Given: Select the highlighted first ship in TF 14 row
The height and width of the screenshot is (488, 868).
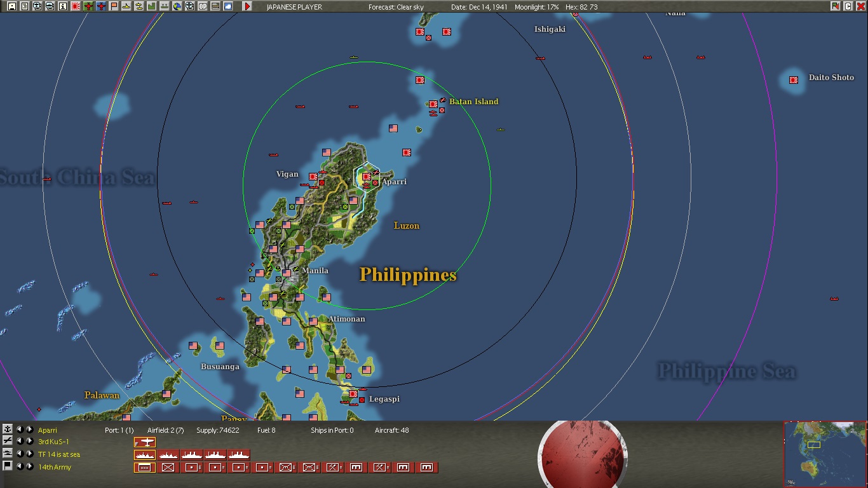Looking at the screenshot, I should point(145,455).
